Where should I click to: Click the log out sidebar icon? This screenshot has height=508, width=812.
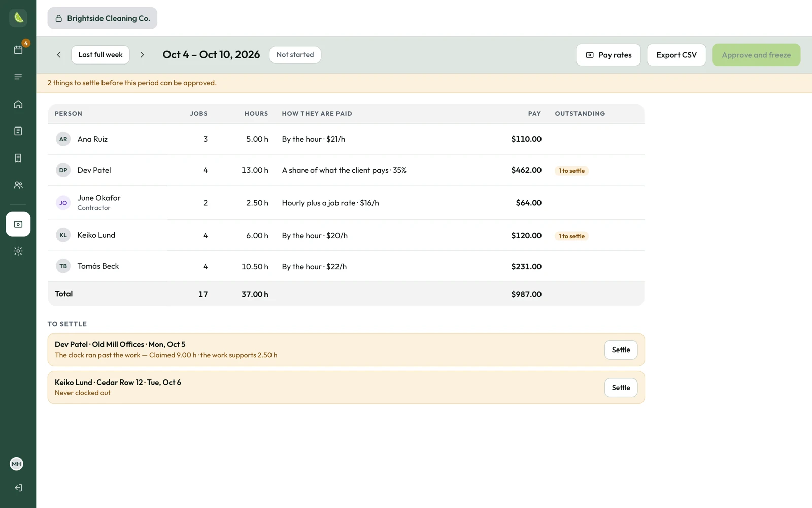[x=18, y=488]
